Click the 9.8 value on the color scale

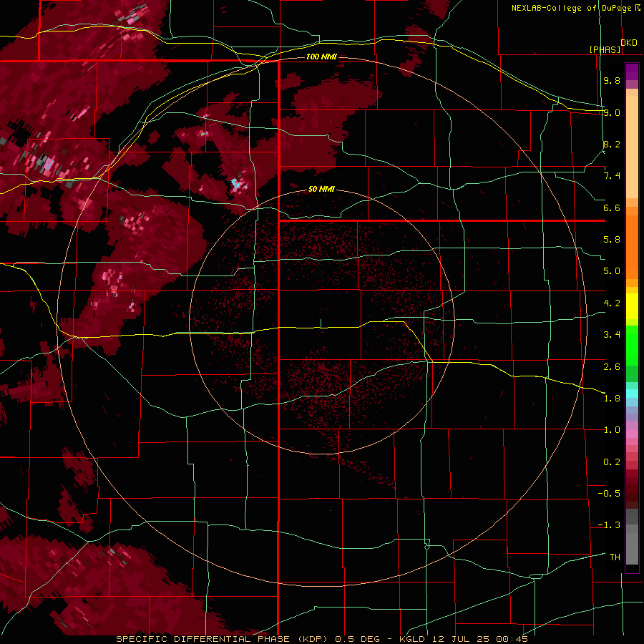pyautogui.click(x=612, y=80)
